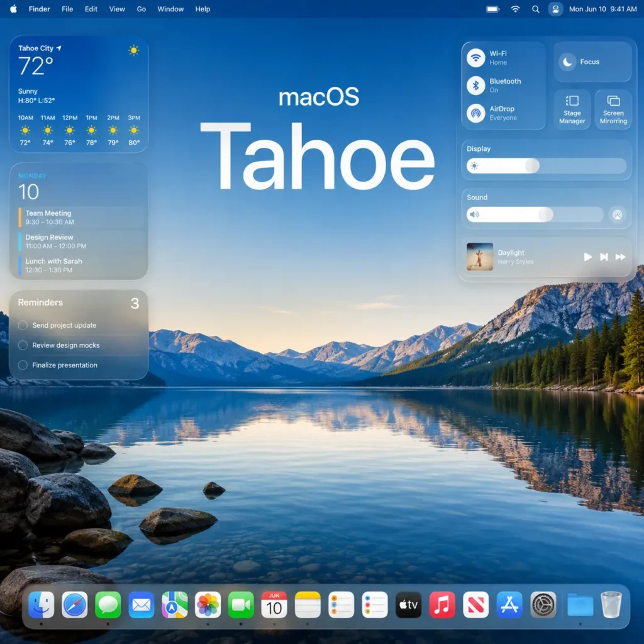Open the Help menu

click(203, 9)
